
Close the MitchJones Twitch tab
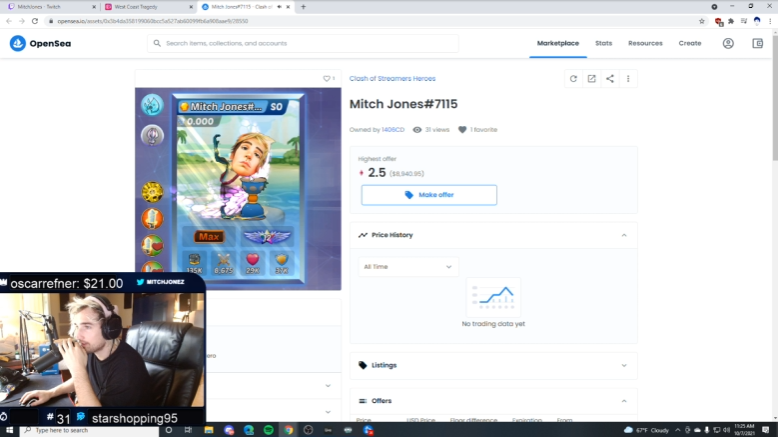click(94, 7)
